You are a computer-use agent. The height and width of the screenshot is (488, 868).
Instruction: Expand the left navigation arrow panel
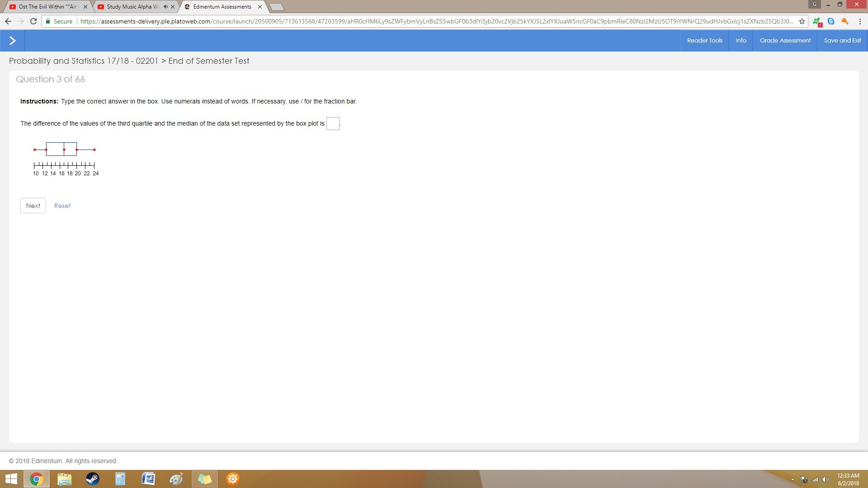pyautogui.click(x=12, y=41)
